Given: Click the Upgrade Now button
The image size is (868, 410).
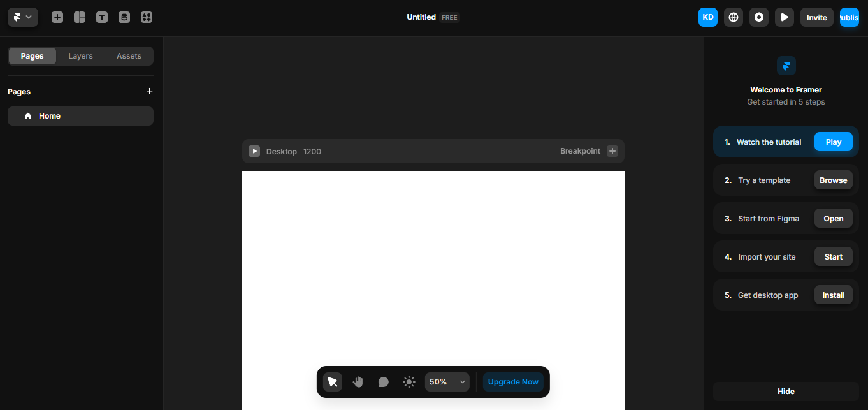Looking at the screenshot, I should [x=513, y=382].
